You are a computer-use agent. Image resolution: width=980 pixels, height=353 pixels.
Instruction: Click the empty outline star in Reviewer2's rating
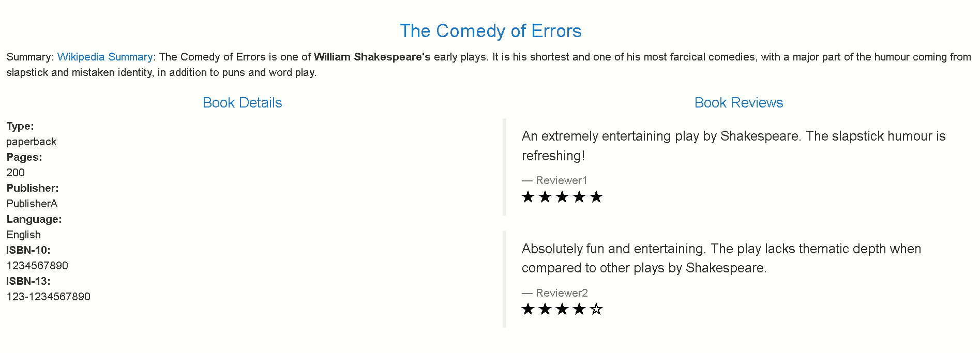click(596, 309)
